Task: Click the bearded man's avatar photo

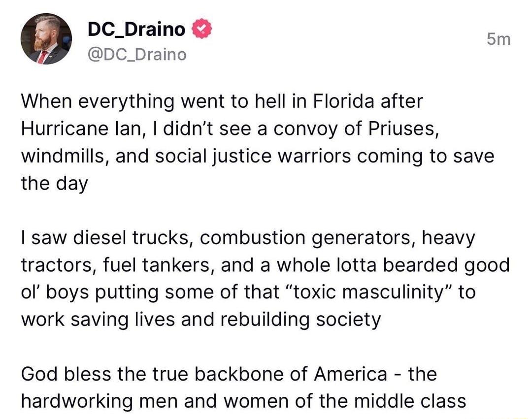Action: pos(44,39)
